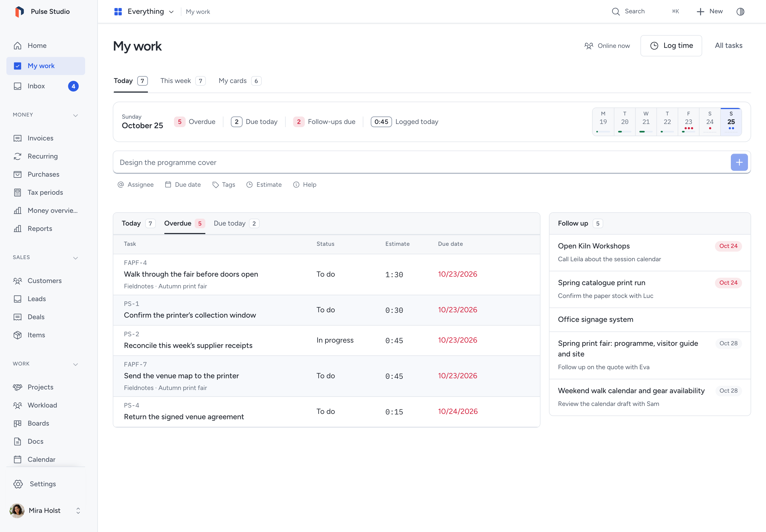Image resolution: width=766 pixels, height=532 pixels.
Task: Select the Today 7 table tab
Action: point(138,223)
